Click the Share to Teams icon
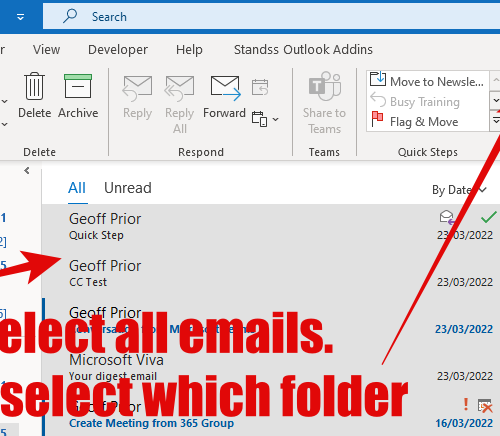Image resolution: width=500 pixels, height=436 pixels. pyautogui.click(x=324, y=86)
